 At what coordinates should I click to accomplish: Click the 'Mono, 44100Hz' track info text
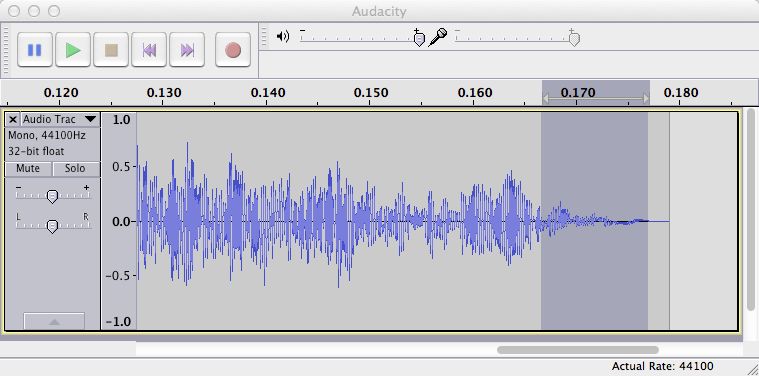pos(46,135)
